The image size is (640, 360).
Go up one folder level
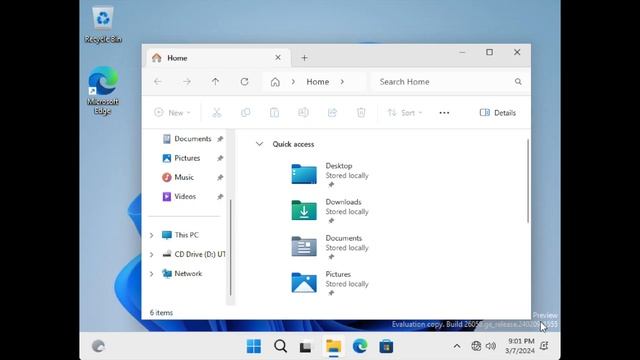click(216, 82)
